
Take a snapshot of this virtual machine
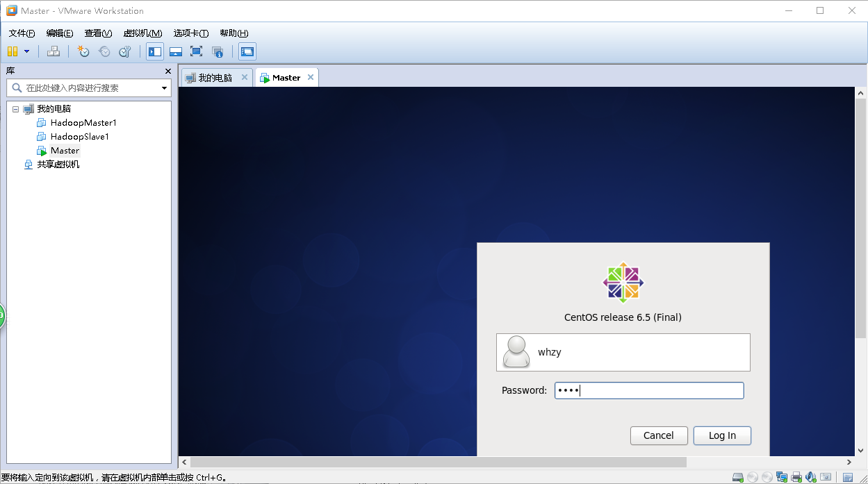[x=83, y=51]
